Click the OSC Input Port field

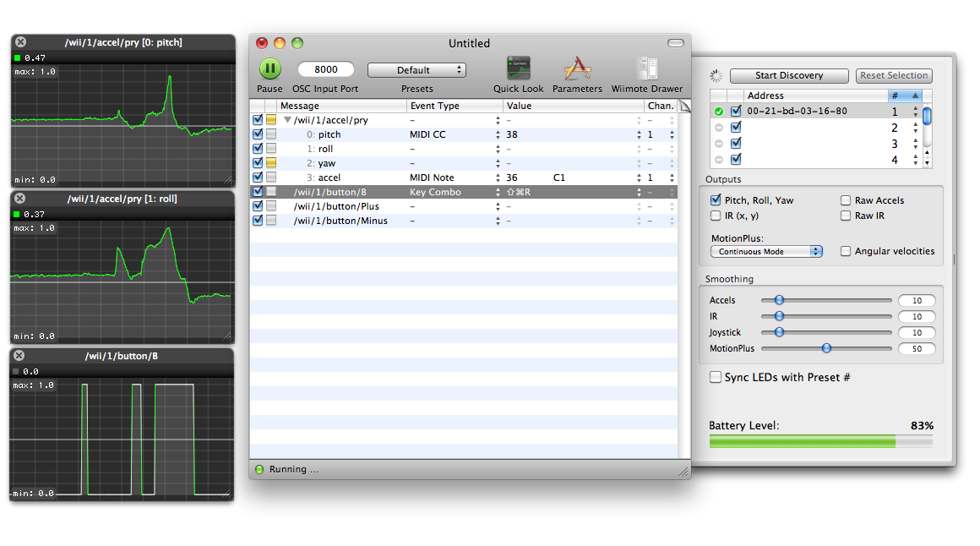coord(325,69)
